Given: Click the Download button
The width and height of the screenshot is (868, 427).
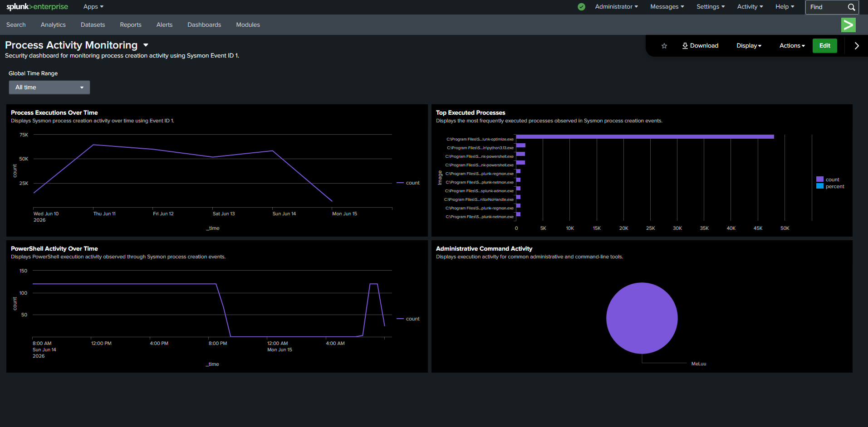Looking at the screenshot, I should 700,46.
